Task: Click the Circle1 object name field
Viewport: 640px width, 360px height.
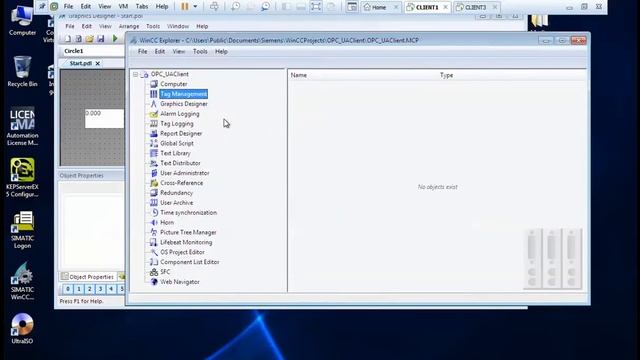Action: point(93,51)
